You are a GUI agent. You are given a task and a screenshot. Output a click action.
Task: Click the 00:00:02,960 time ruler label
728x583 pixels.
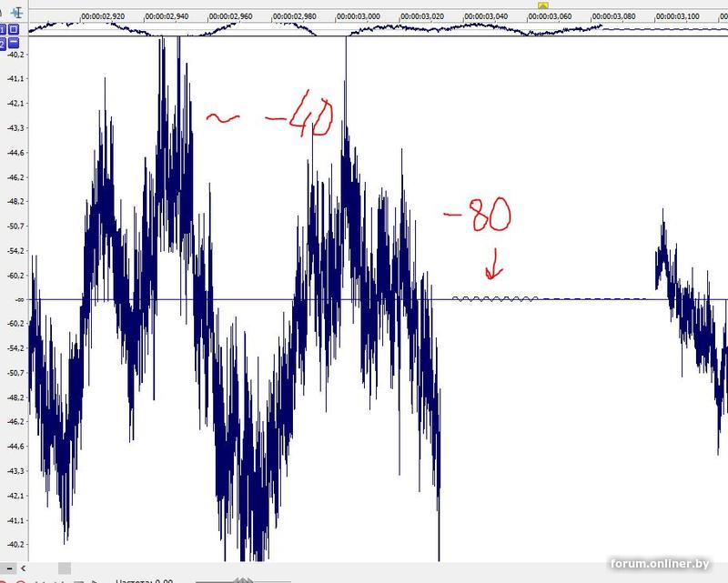click(x=230, y=16)
